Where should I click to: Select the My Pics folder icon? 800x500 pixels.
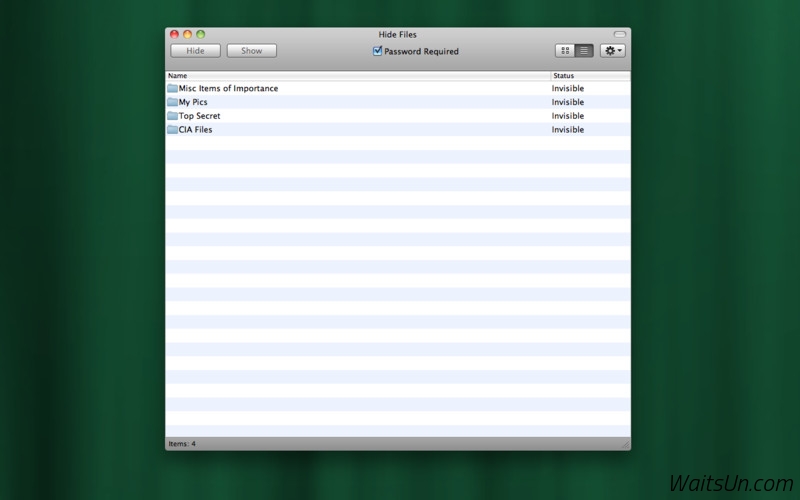click(172, 102)
